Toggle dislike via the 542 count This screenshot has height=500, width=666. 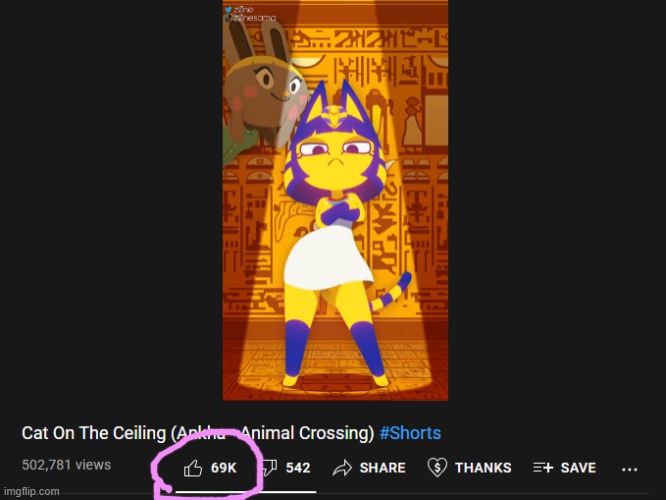coord(298,468)
